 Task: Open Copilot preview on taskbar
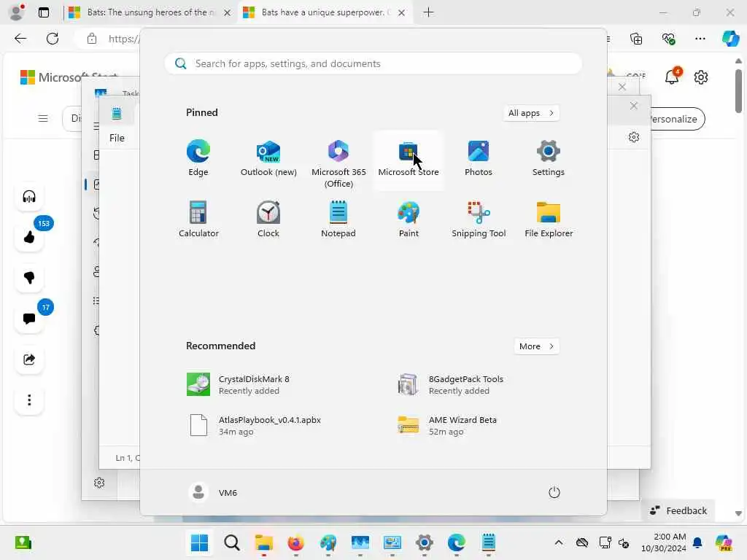(724, 542)
